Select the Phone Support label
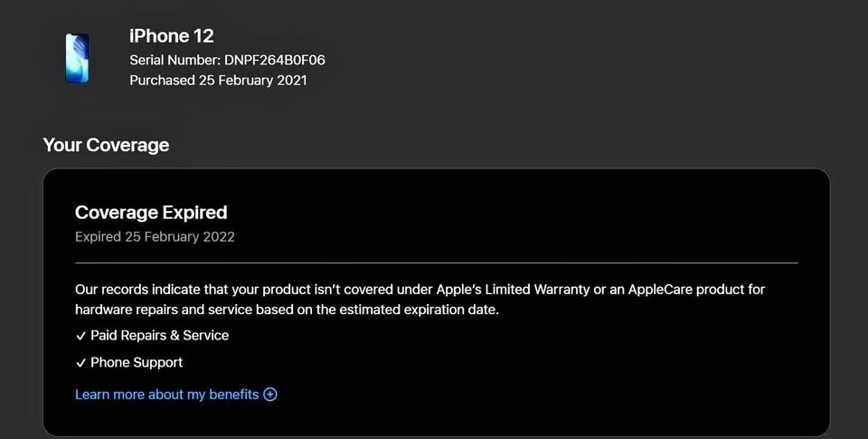The height and width of the screenshot is (439, 868). 137,363
